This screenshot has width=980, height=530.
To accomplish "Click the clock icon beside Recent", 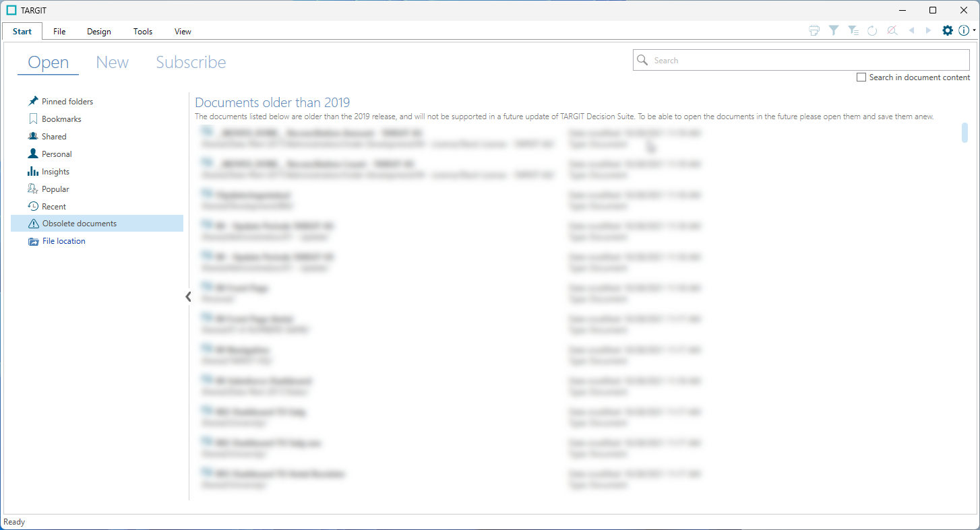I will point(33,206).
